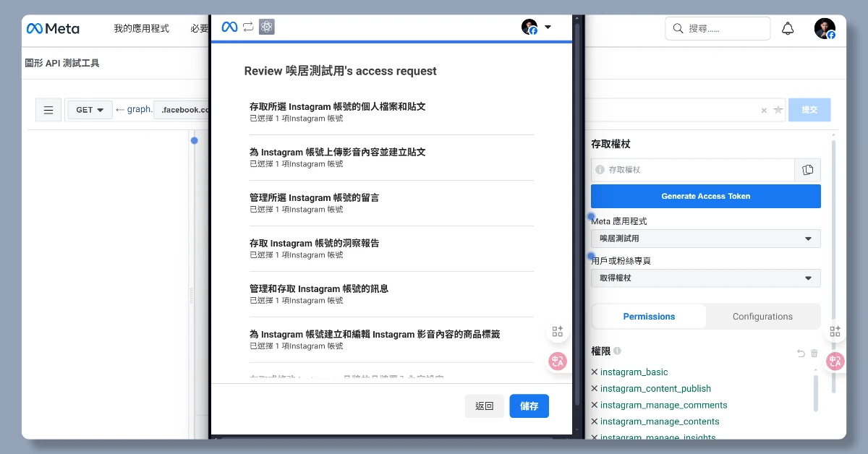The image size is (868, 454).
Task: Open the notifications bell icon
Action: pyautogui.click(x=788, y=29)
